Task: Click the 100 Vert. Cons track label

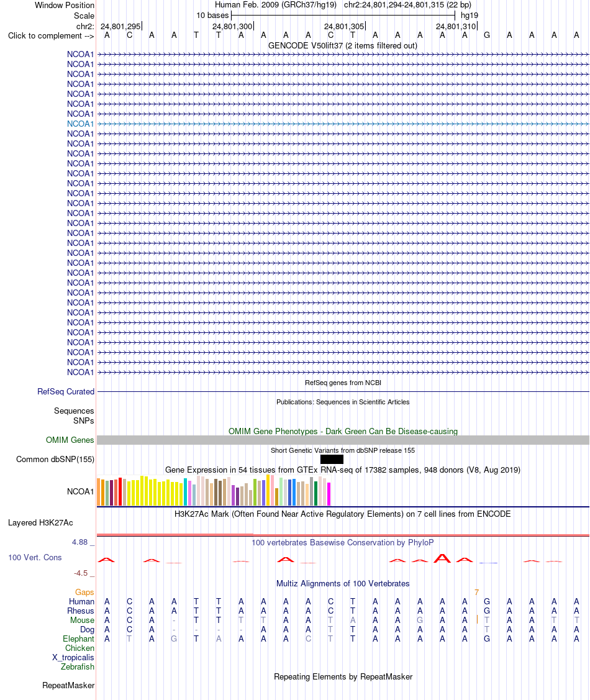Action: (x=35, y=558)
